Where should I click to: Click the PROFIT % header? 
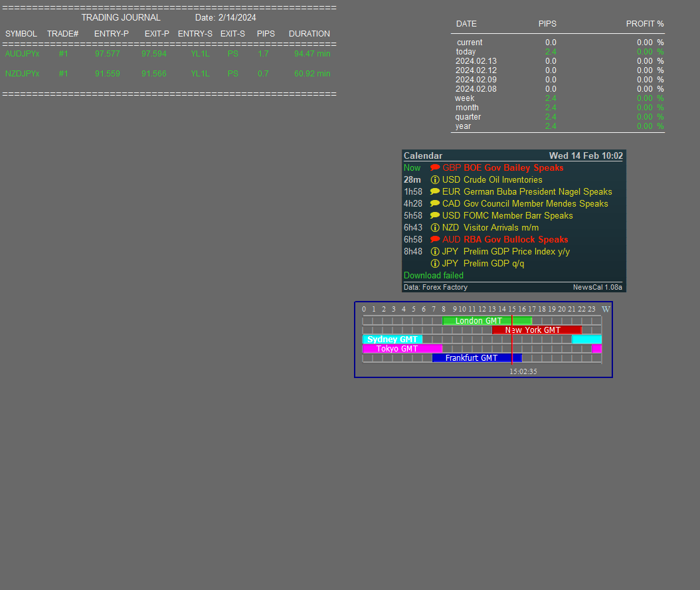645,24
